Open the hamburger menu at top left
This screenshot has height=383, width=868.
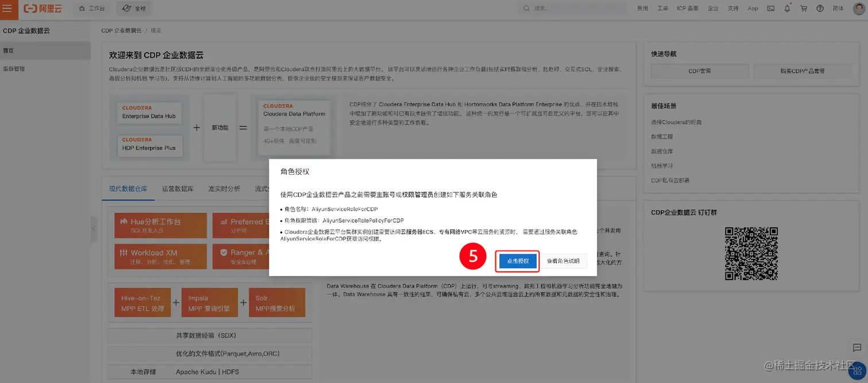click(x=7, y=8)
